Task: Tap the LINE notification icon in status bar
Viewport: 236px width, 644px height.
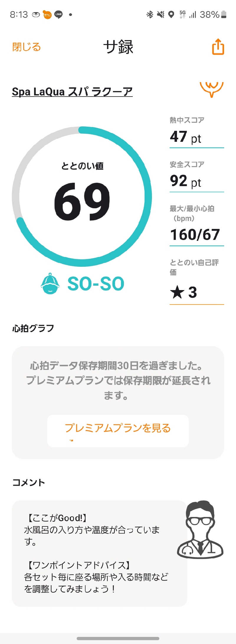Action: [58, 14]
